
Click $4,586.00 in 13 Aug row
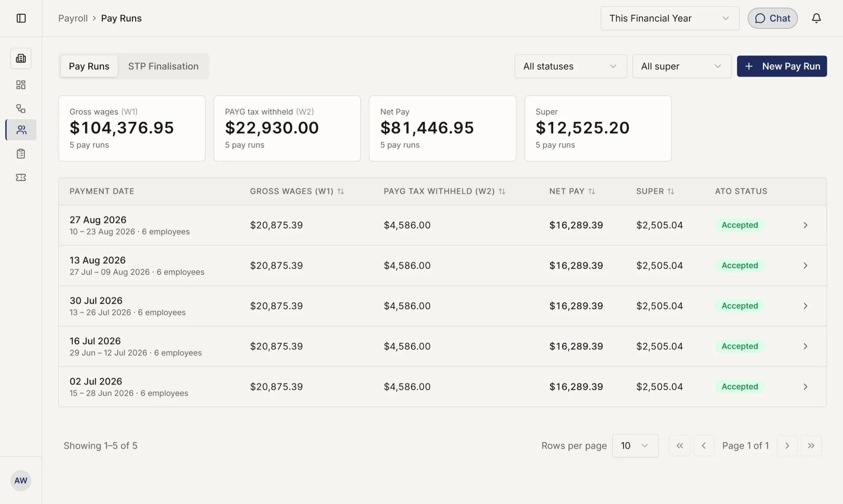coord(407,265)
